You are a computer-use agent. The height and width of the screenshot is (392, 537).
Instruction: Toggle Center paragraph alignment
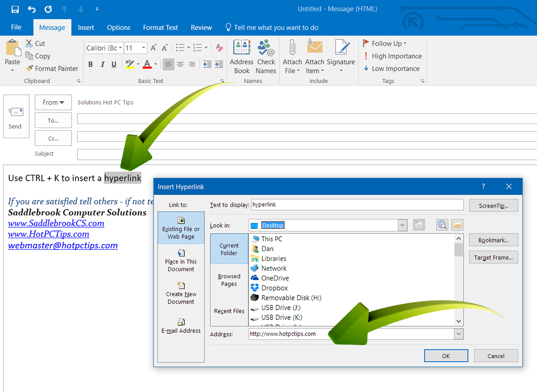[180, 64]
